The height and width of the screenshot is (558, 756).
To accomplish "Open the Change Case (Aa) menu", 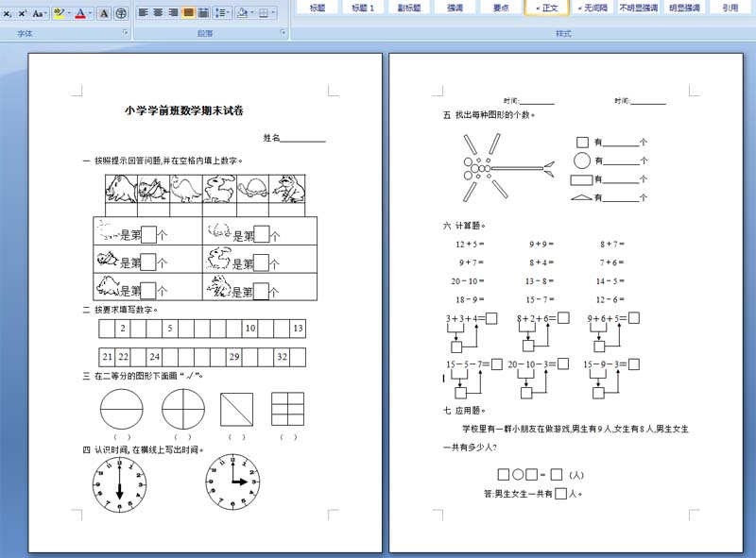I will point(39,13).
